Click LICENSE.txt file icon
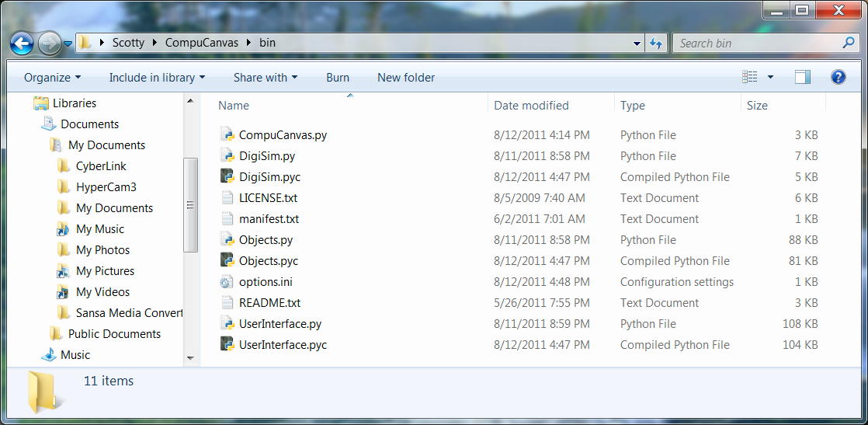 click(227, 198)
